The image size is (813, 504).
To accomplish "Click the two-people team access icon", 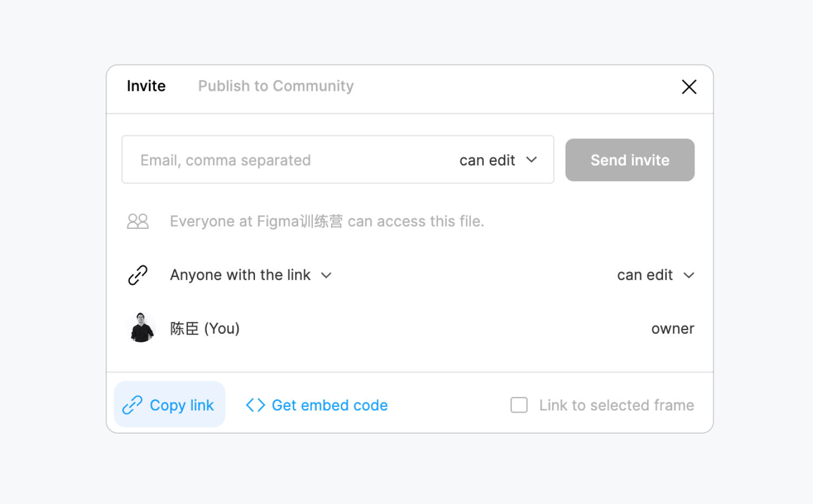I will pyautogui.click(x=137, y=221).
